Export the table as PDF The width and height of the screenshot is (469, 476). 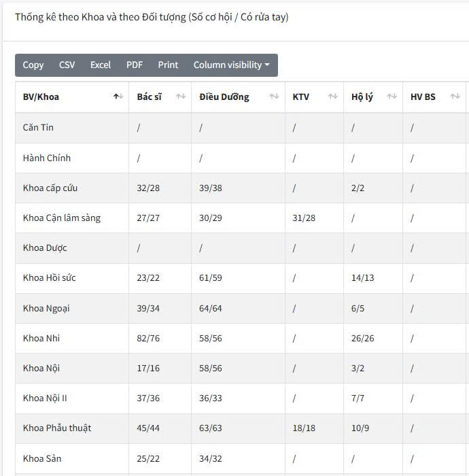[135, 65]
